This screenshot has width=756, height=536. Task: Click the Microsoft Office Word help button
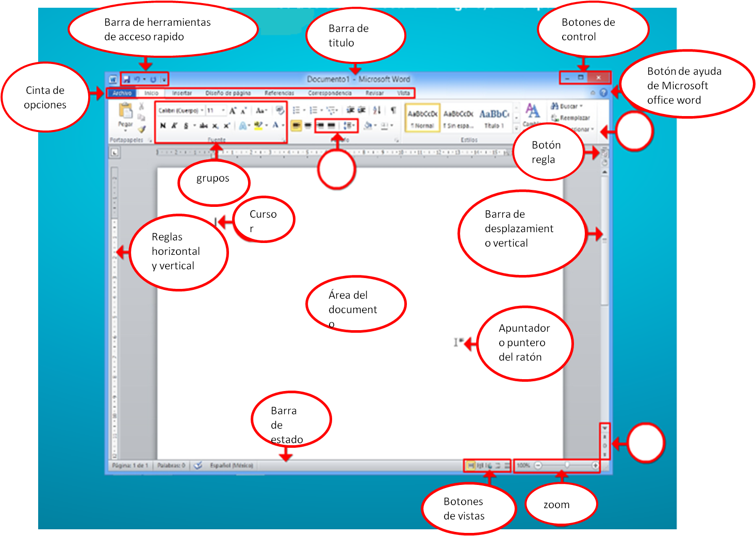click(x=604, y=93)
